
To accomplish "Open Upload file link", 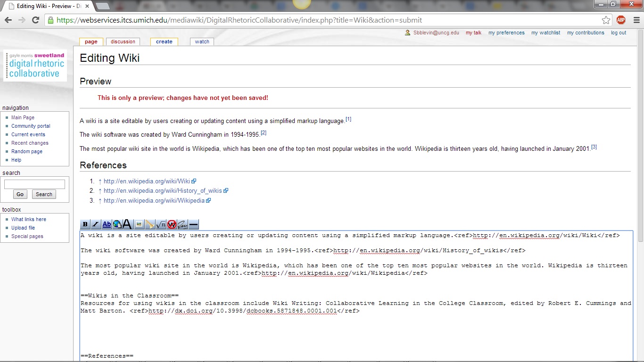I will click(23, 228).
